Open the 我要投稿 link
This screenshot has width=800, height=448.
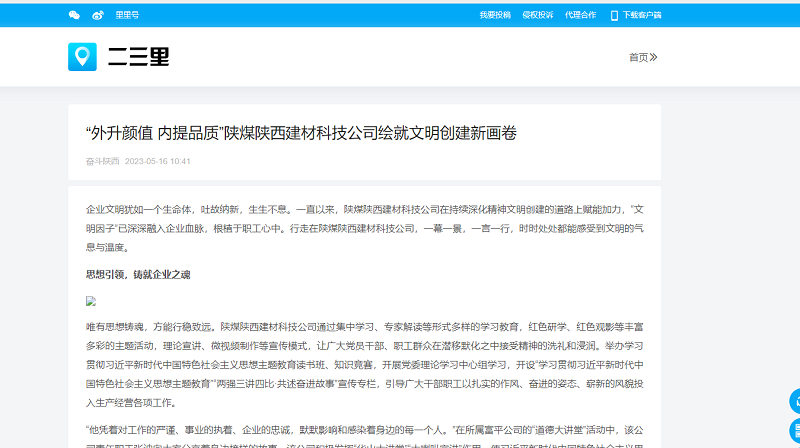[x=494, y=15]
